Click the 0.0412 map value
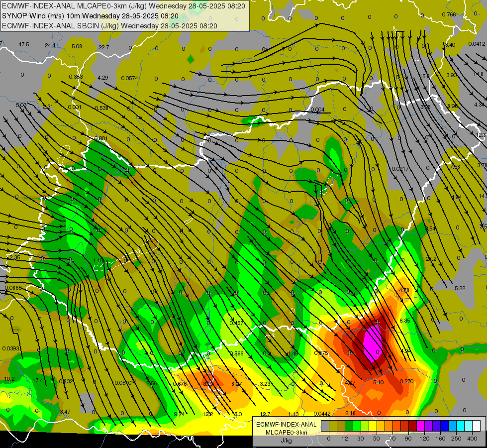 tap(477, 44)
